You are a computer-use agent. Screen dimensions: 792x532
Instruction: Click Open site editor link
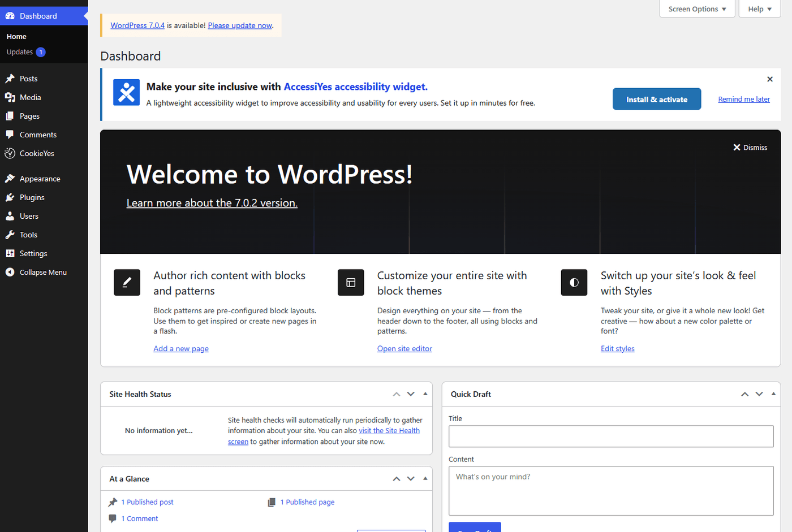click(x=404, y=348)
